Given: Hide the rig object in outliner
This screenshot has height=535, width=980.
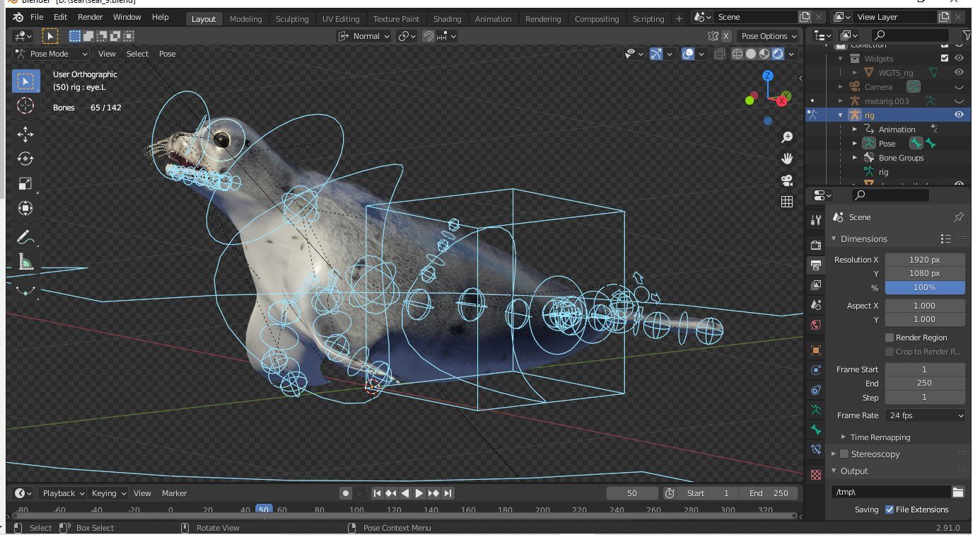Looking at the screenshot, I should point(959,115).
